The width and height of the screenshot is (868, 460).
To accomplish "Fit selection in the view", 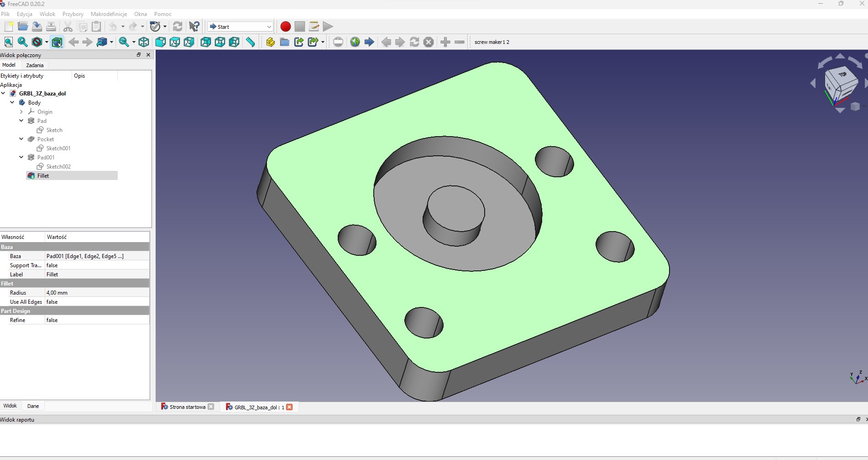I will click(22, 42).
